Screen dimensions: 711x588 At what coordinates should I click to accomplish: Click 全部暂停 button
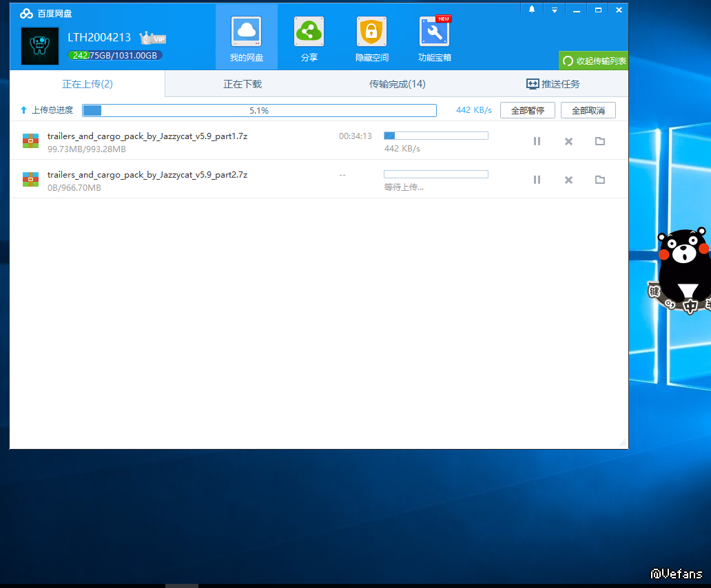tap(528, 110)
